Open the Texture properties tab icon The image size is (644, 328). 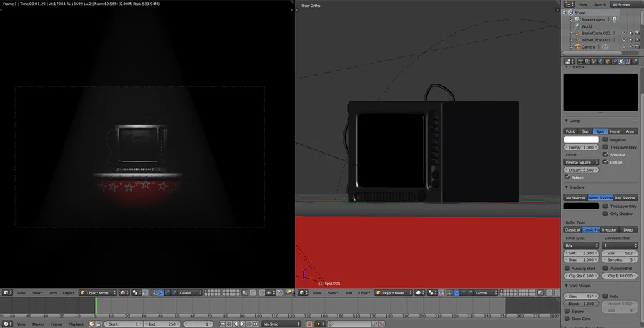(x=628, y=61)
